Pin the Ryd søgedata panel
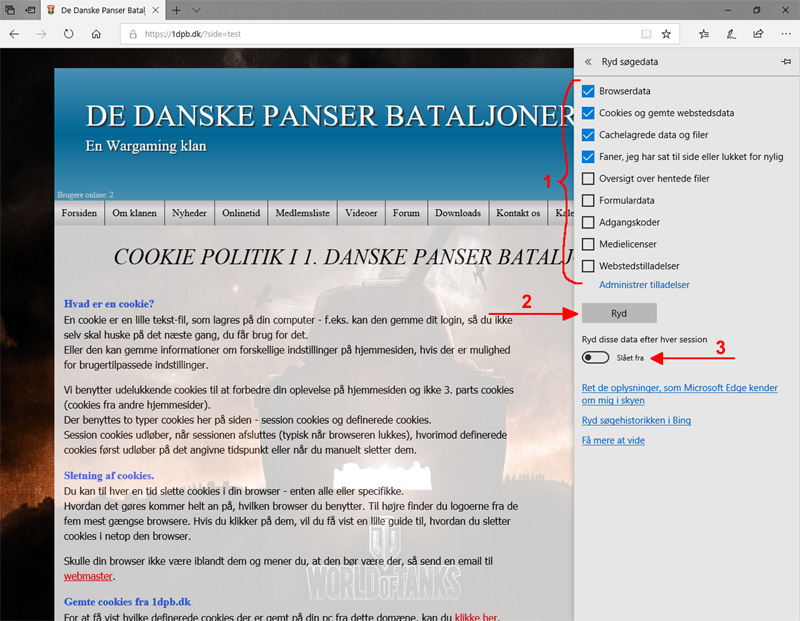The image size is (800, 621). pyautogui.click(x=785, y=62)
